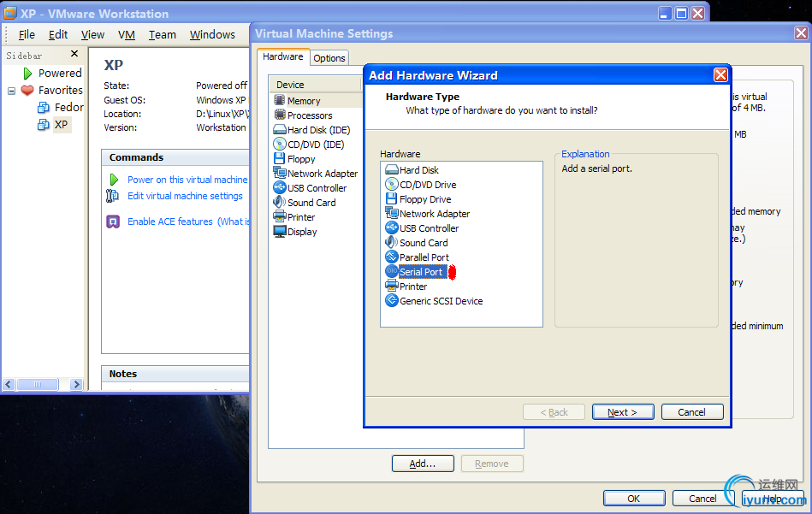Click Add... button in Virtual Machine Settings
Image resolution: width=812 pixels, height=514 pixels.
pos(423,464)
